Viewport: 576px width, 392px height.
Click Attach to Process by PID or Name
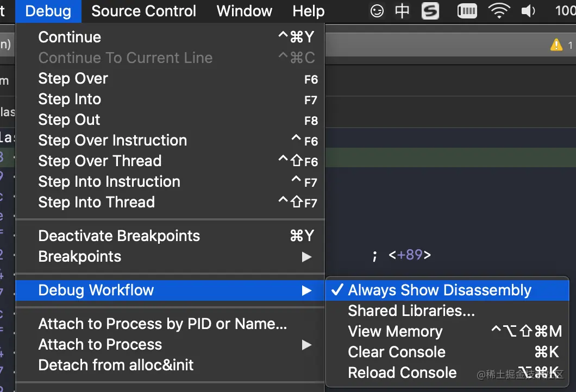[x=162, y=324]
